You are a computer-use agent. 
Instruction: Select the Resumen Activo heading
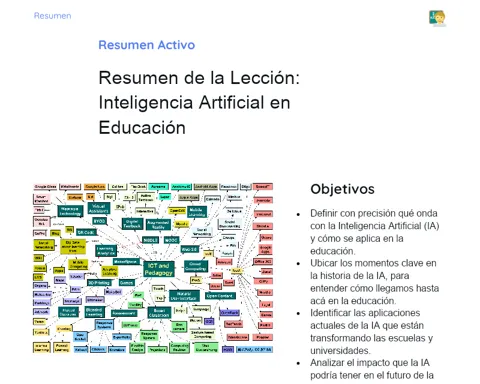(147, 45)
